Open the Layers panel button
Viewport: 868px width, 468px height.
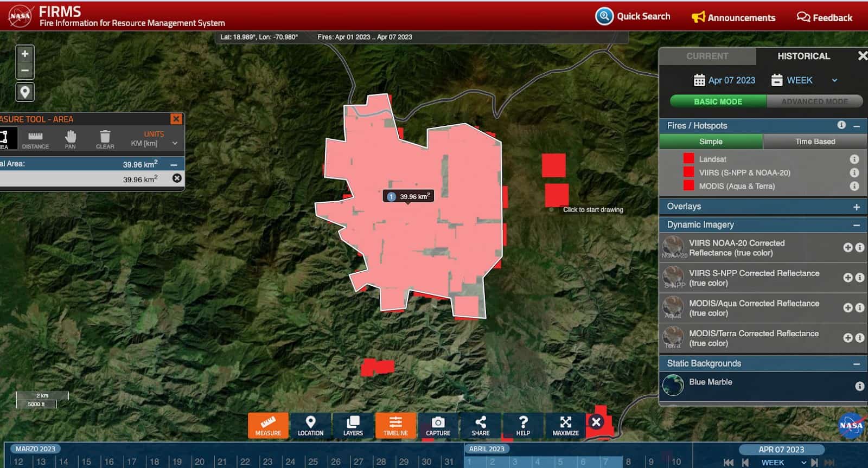click(x=353, y=425)
